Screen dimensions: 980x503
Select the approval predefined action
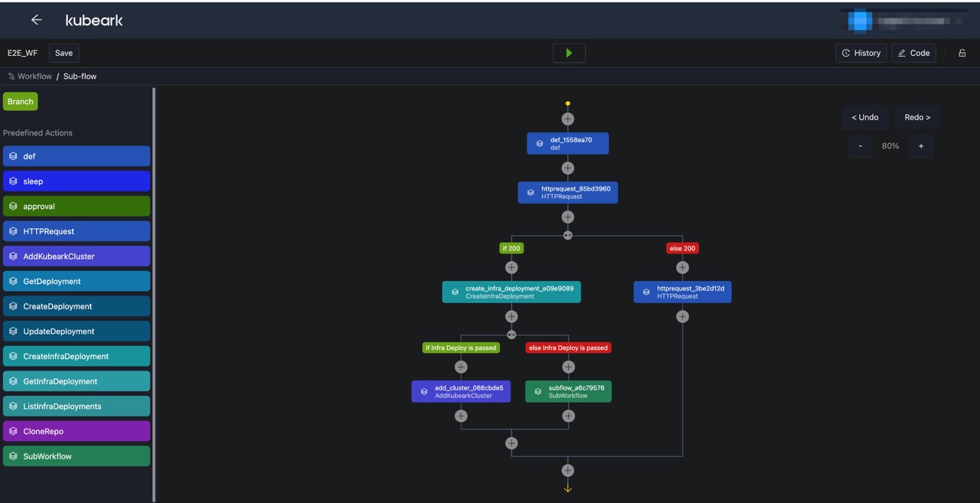[x=77, y=206]
